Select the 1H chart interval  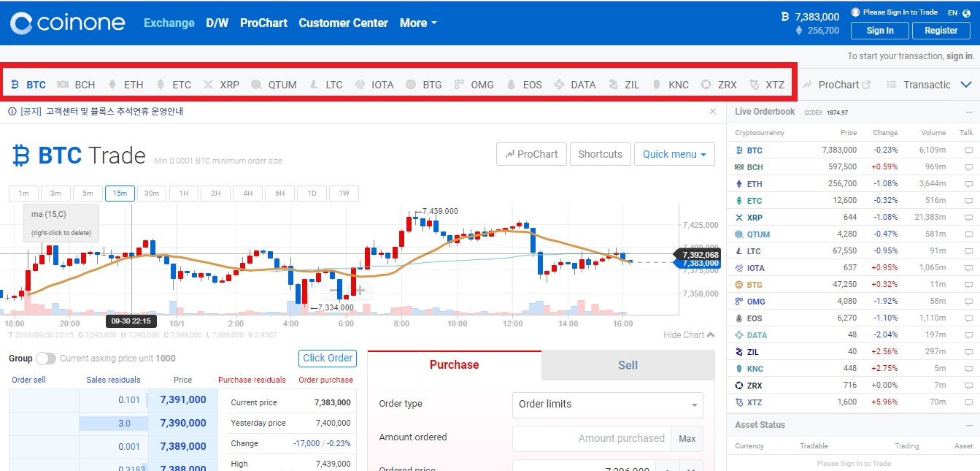click(184, 194)
